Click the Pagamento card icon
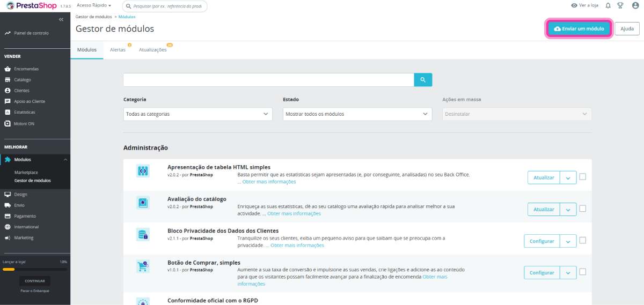The image size is (644, 305). (x=8, y=216)
